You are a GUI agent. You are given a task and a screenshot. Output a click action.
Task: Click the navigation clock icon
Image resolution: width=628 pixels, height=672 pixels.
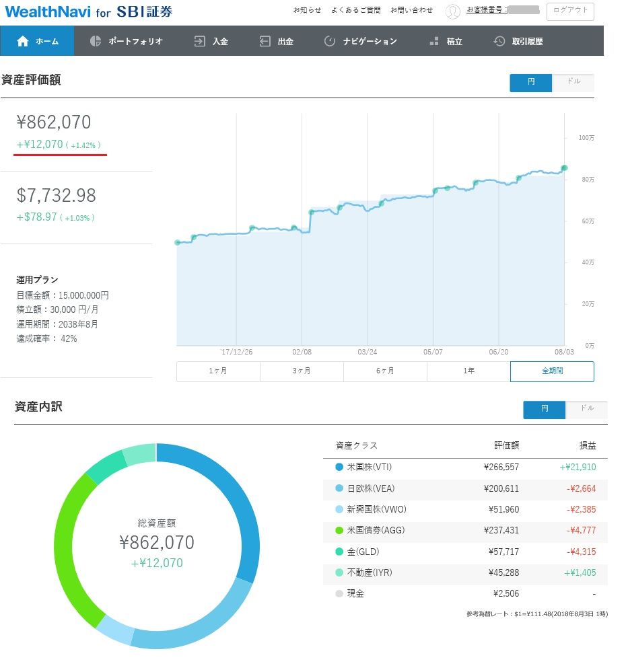pyautogui.click(x=329, y=41)
